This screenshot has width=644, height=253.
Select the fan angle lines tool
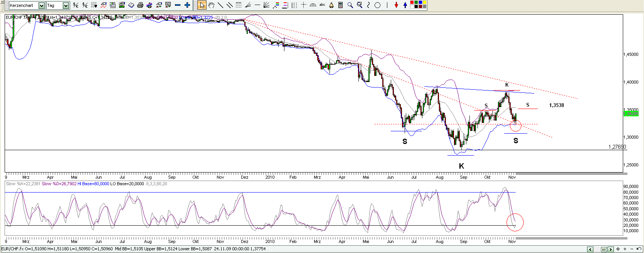(248, 5)
